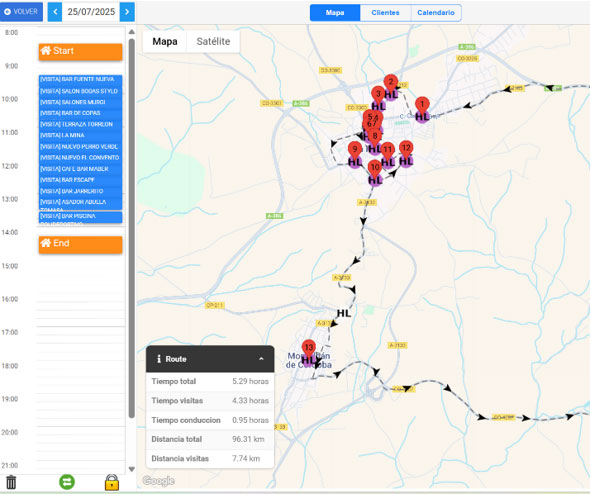Click the green swap route icon
This screenshot has height=494, width=590.
click(67, 482)
